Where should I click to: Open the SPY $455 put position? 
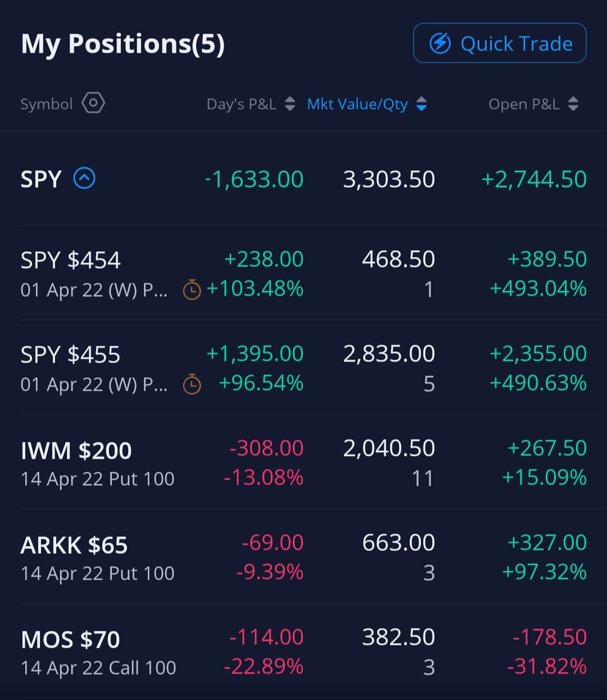303,368
